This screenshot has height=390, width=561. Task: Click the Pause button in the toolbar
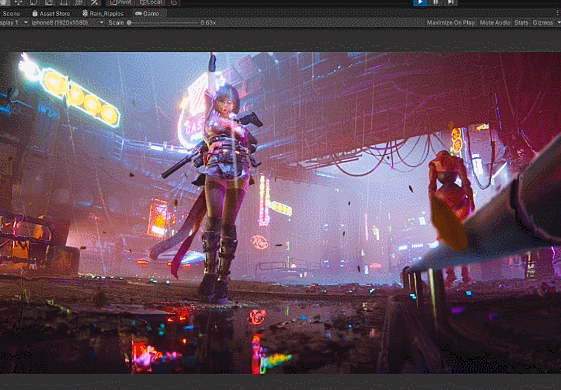click(435, 2)
